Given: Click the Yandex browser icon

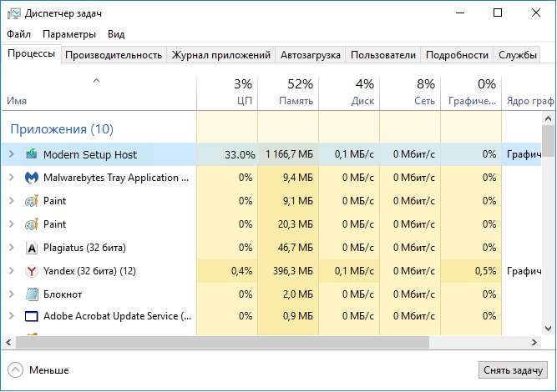Looking at the screenshot, I should coord(32,271).
